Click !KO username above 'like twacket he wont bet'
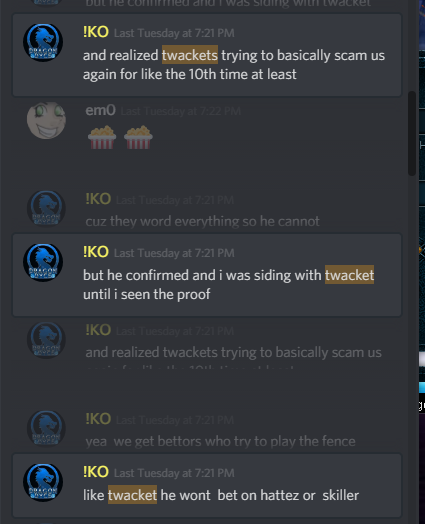The image size is (425, 524). [96, 472]
